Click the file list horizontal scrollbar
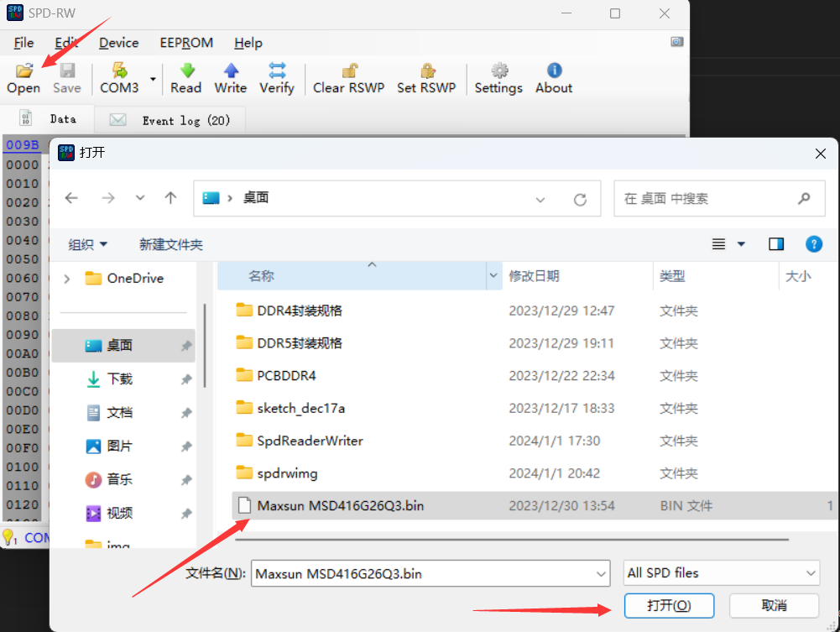 [512, 540]
